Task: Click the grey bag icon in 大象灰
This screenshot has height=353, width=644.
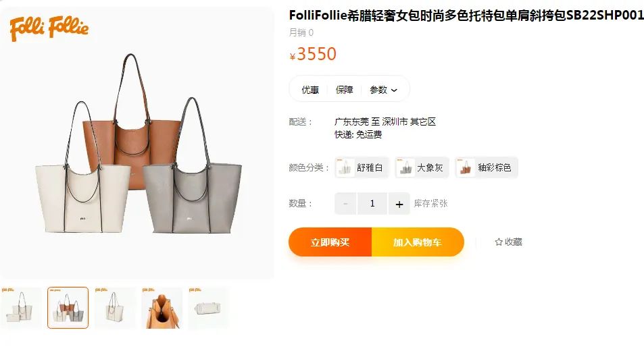Action: (405, 167)
